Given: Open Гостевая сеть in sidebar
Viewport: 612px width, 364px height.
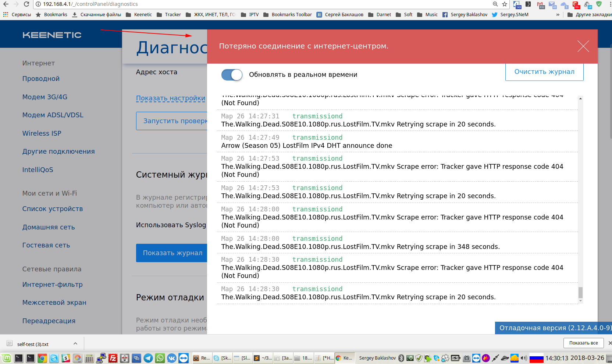Looking at the screenshot, I should (x=46, y=245).
